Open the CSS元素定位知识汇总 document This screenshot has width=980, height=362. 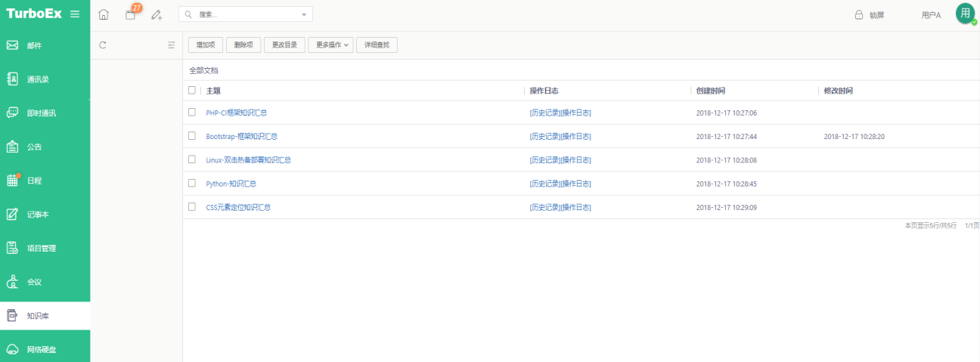pos(238,207)
